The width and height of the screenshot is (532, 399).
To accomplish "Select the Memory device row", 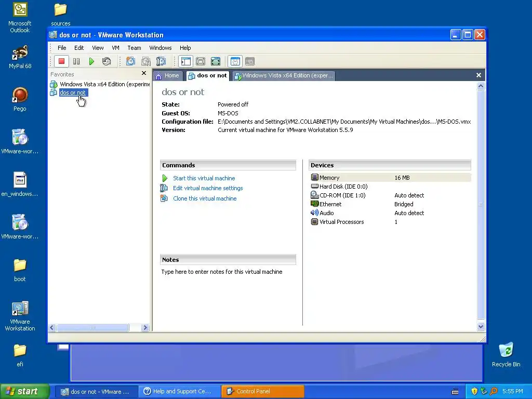I will click(x=390, y=178).
